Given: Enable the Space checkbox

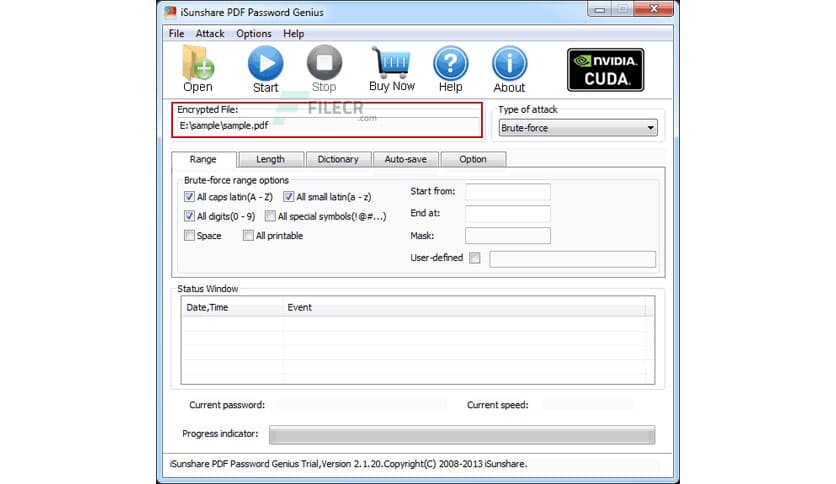Looking at the screenshot, I should point(189,235).
